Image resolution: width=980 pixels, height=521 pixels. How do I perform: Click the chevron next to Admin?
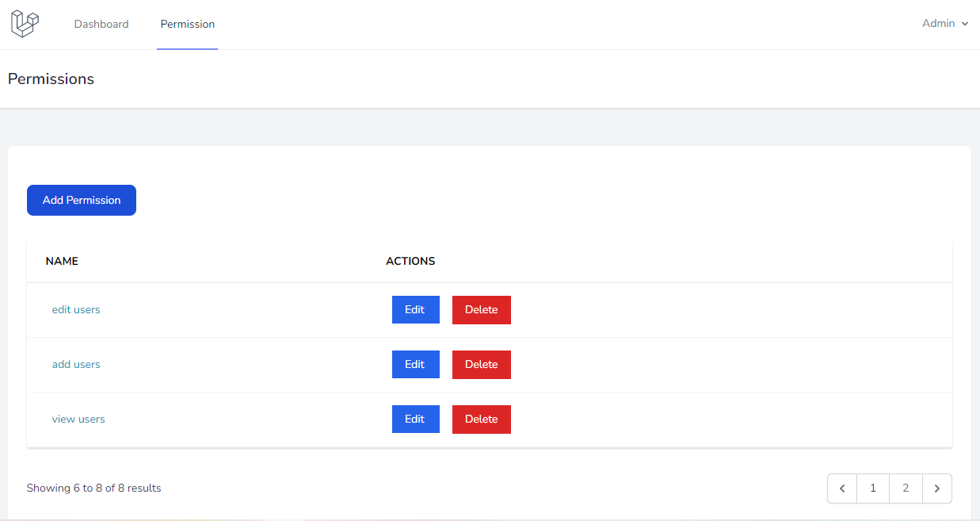pos(966,24)
